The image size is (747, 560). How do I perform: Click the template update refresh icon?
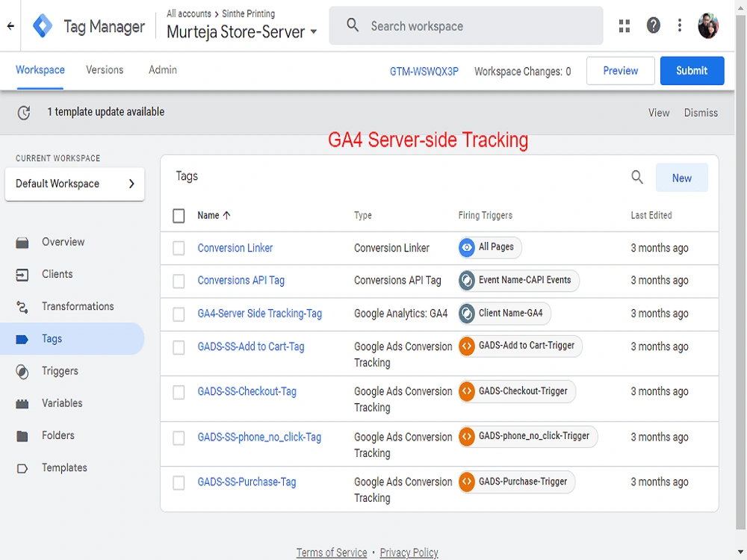pos(24,113)
